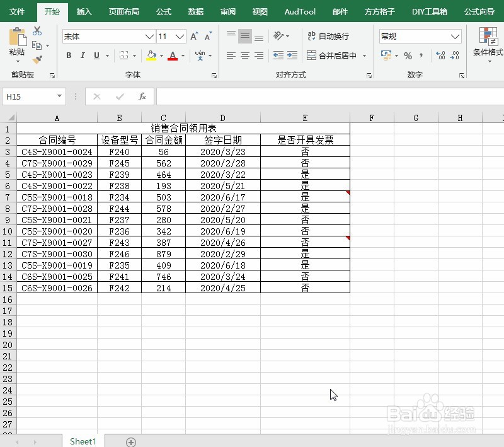The height and width of the screenshot is (447, 504).
Task: Open the 常规 number format dropdown
Action: click(x=455, y=37)
